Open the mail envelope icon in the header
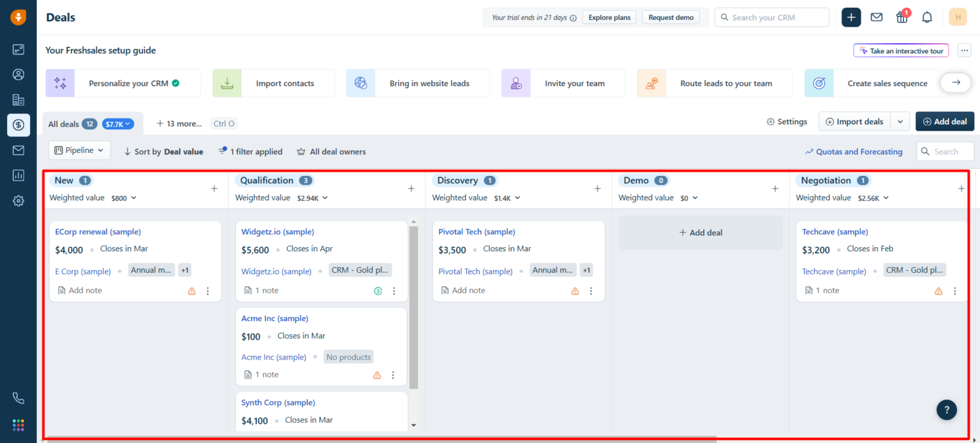 point(877,17)
